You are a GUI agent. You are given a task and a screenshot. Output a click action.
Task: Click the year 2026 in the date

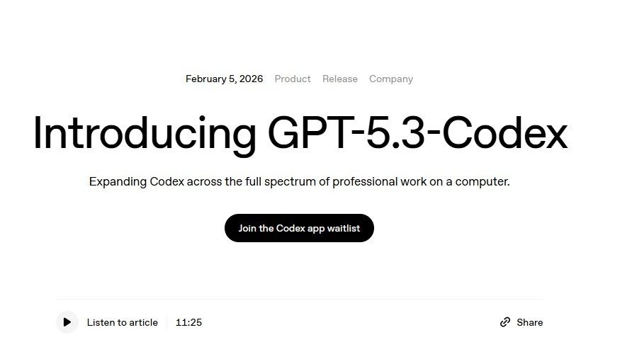point(251,79)
